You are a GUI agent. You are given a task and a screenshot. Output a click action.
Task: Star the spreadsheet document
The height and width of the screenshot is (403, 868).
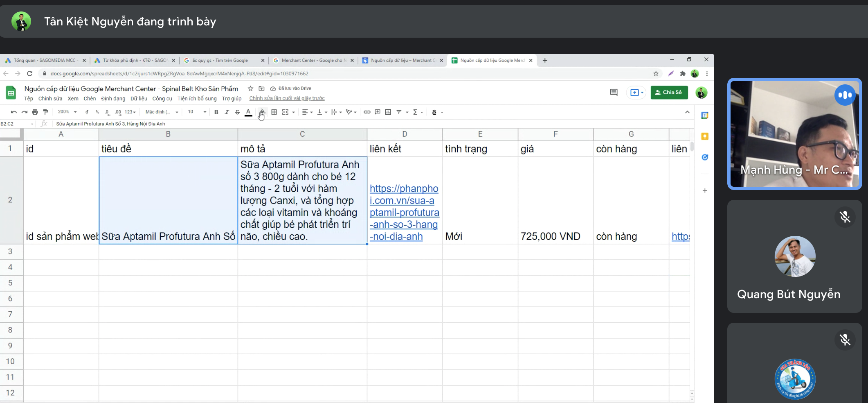tap(250, 88)
